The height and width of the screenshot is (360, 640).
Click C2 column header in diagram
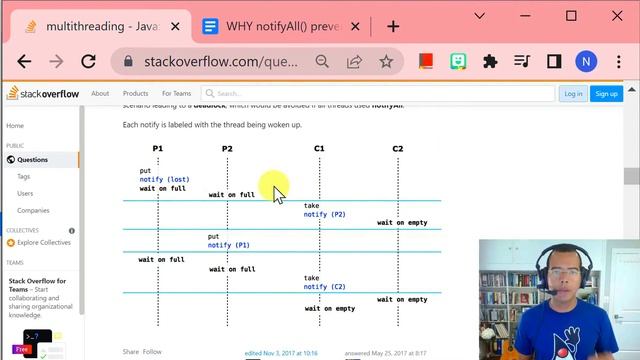[398, 149]
